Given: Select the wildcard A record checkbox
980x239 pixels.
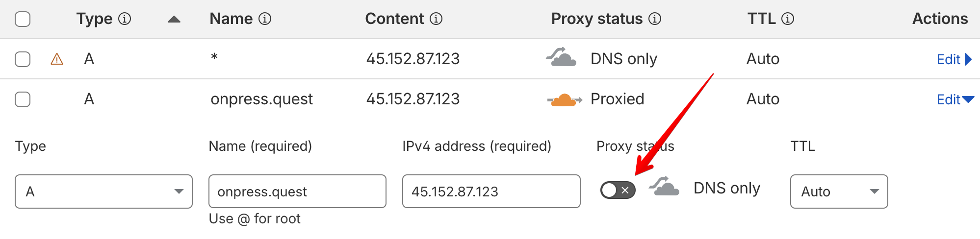Looking at the screenshot, I should coord(23,59).
